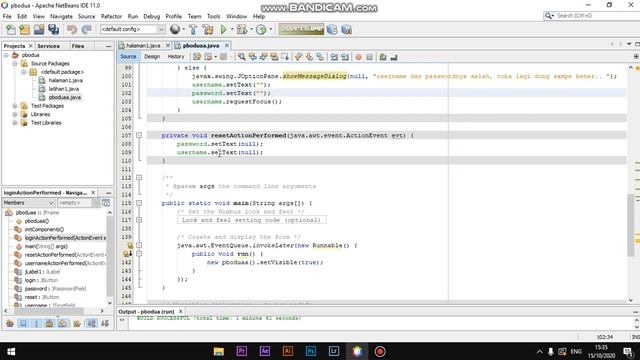Open the Members dropdown in the Navigator
The width and height of the screenshot is (640, 360).
pos(29,203)
